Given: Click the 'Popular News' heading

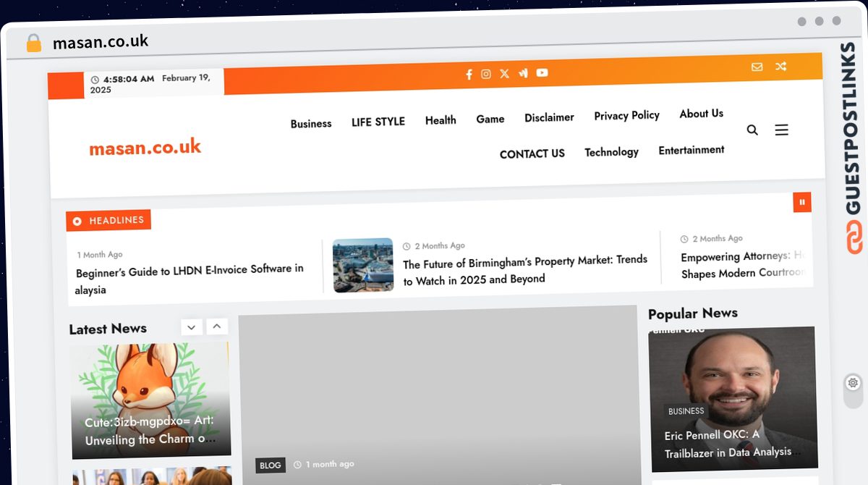Looking at the screenshot, I should pos(693,313).
